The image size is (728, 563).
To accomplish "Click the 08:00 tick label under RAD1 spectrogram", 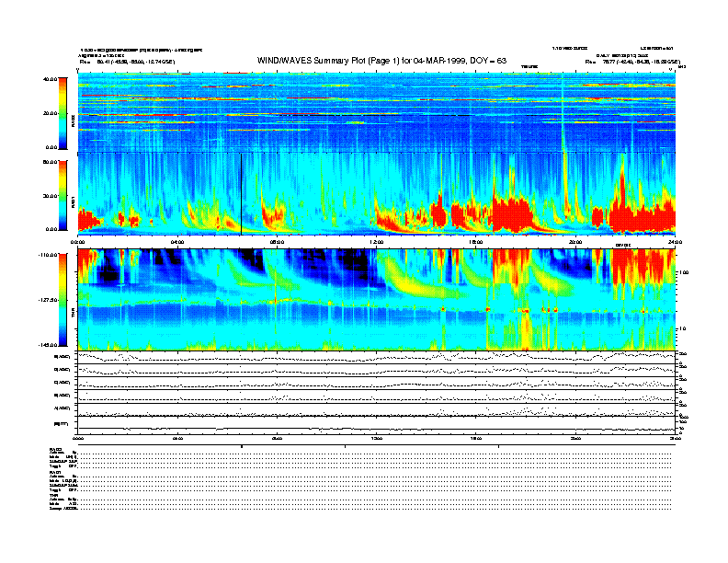I will tap(277, 242).
